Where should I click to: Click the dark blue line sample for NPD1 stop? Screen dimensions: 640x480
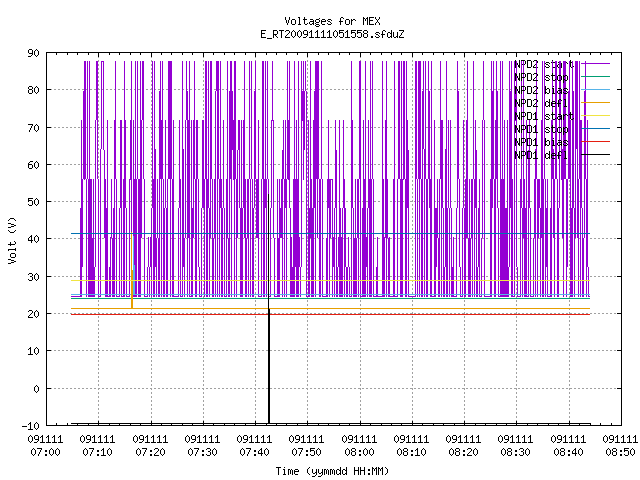click(596, 129)
